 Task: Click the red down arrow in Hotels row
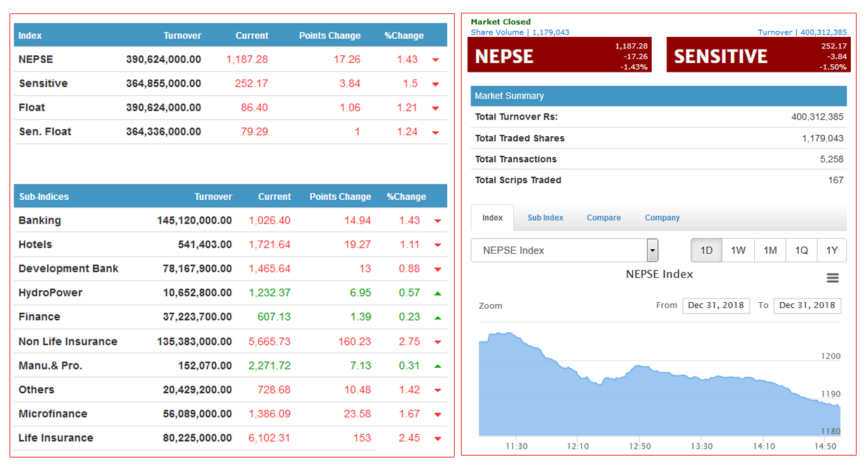[x=437, y=246]
